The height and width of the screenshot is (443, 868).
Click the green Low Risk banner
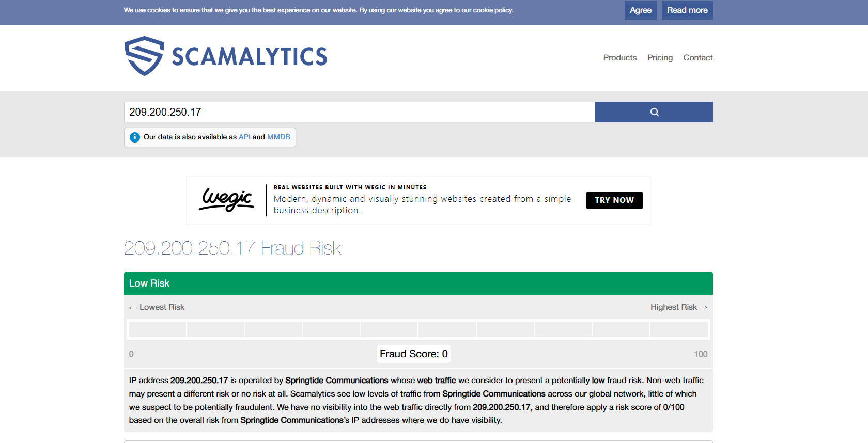click(x=419, y=283)
